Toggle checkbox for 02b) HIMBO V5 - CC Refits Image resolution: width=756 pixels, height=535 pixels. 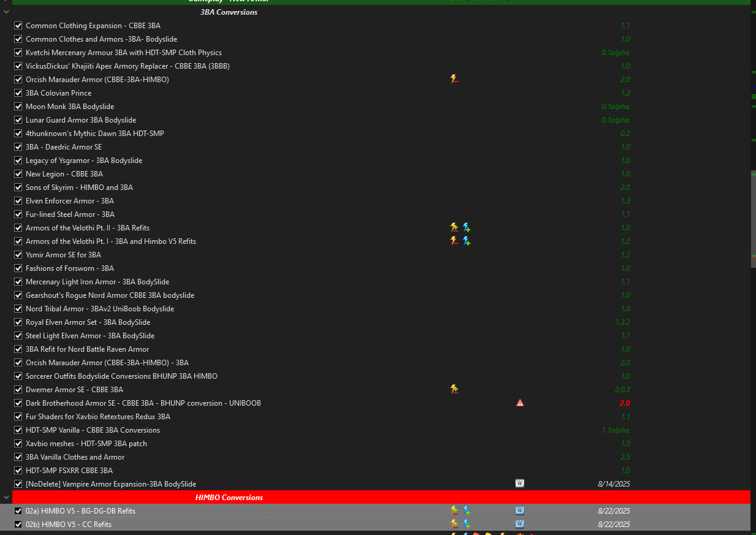18,525
